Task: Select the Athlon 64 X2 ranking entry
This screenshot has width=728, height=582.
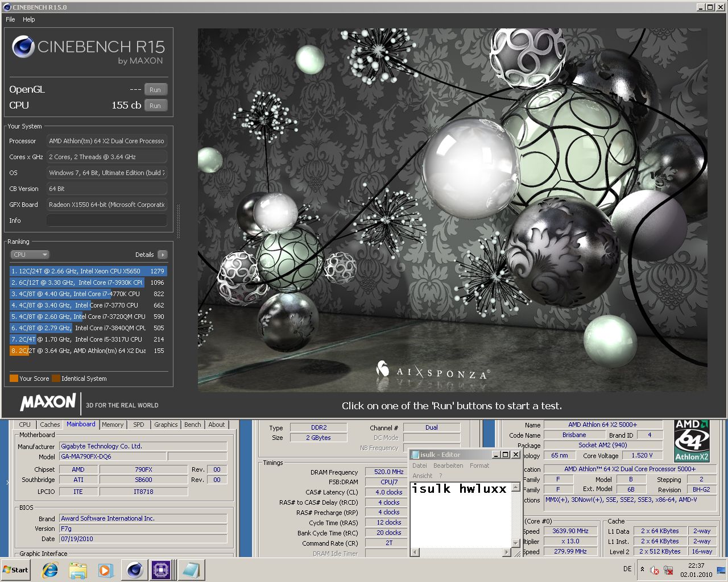Action: pos(88,351)
